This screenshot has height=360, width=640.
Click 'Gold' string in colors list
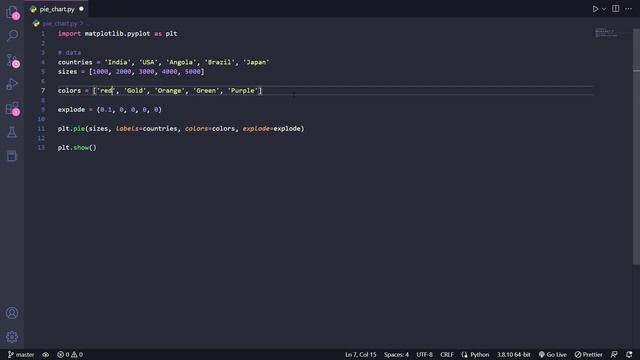pos(135,91)
